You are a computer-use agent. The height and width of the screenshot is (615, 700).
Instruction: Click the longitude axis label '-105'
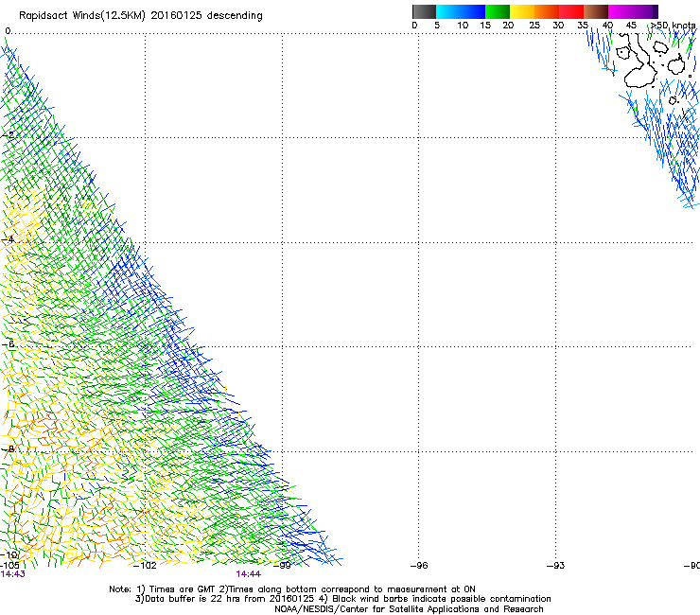(9, 566)
